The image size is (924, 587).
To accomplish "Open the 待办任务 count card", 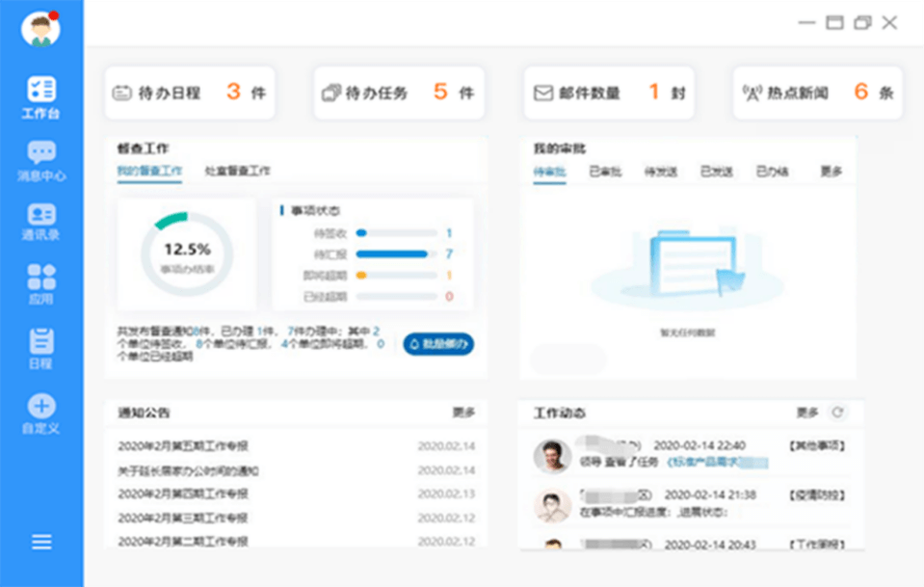I will pos(399,93).
